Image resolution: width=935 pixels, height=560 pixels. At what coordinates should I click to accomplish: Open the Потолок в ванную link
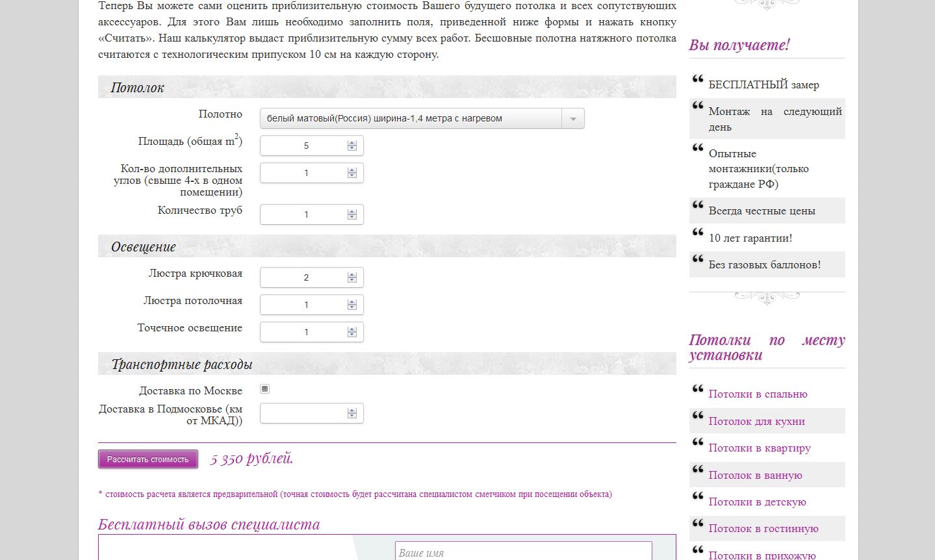click(x=755, y=476)
